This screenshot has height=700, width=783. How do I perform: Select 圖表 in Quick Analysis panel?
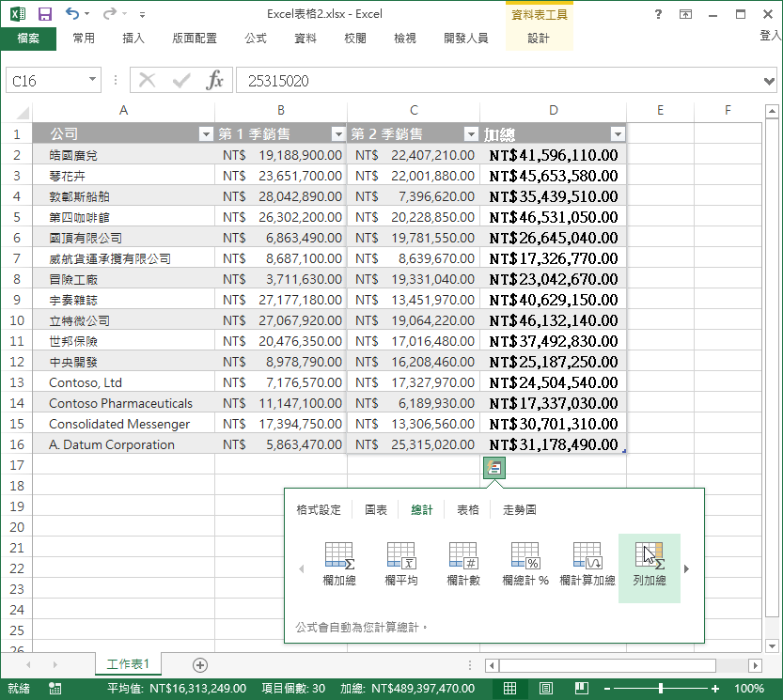[x=376, y=510]
